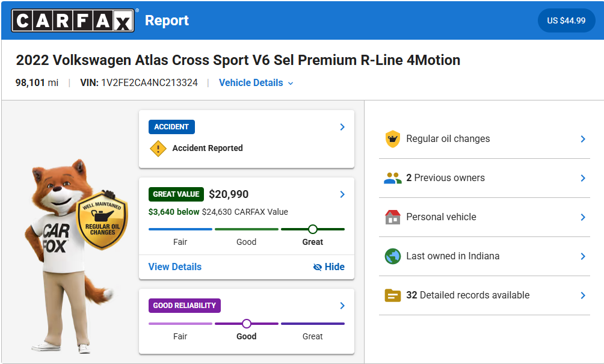Open the Regular oil changes row
The height and width of the screenshot is (364, 604).
pyautogui.click(x=582, y=139)
